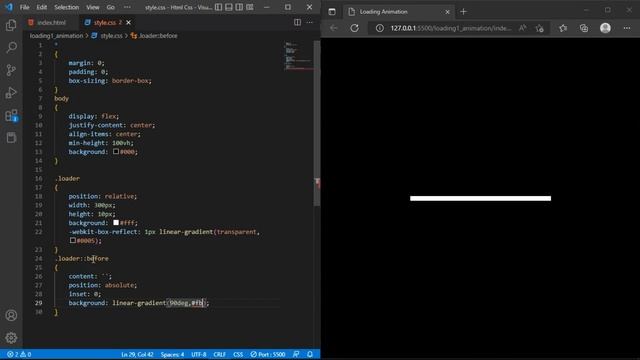Click Read aloud icon in address bar
Screen dimensions: 640x360
point(522,28)
